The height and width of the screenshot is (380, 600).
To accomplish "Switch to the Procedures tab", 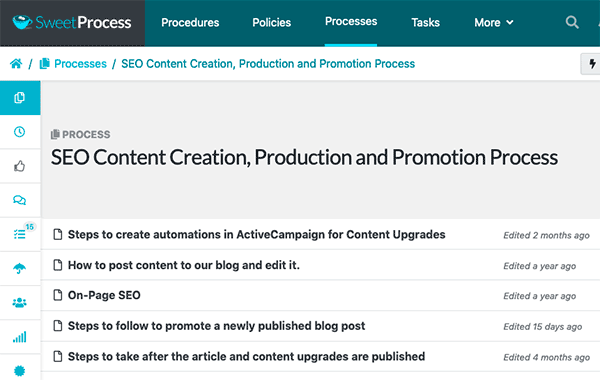I will pos(190,23).
